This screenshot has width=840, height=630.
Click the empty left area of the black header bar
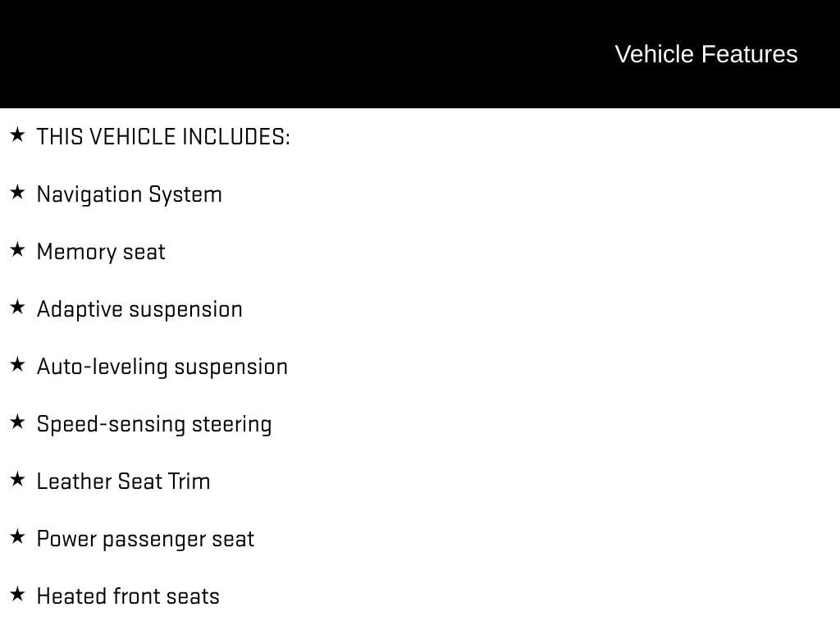pyautogui.click(x=246, y=54)
